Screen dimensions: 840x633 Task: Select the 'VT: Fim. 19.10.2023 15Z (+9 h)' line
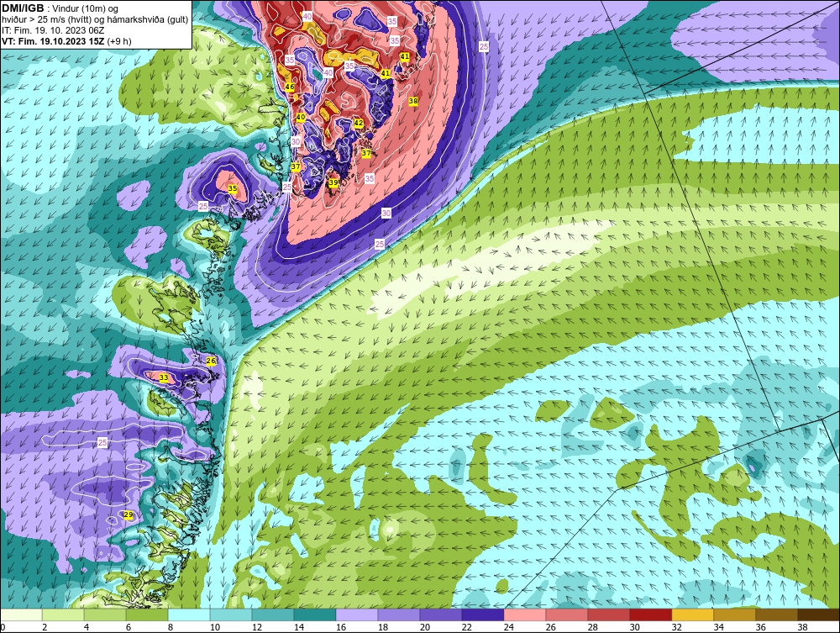66,41
